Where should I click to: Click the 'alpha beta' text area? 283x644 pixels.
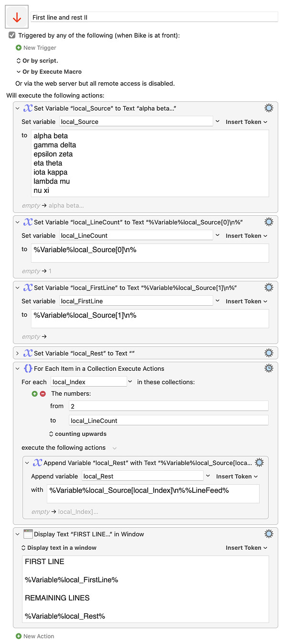point(150,163)
